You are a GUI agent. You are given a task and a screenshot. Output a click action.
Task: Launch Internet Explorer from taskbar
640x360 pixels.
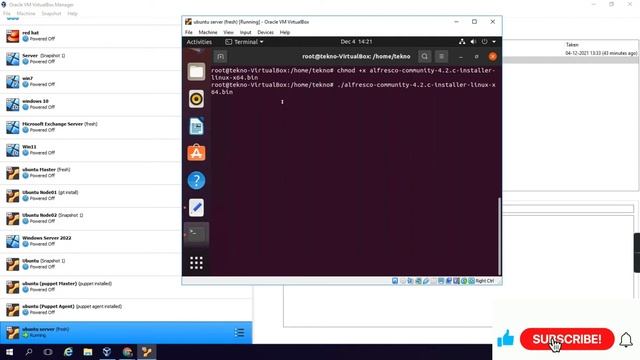[68, 352]
